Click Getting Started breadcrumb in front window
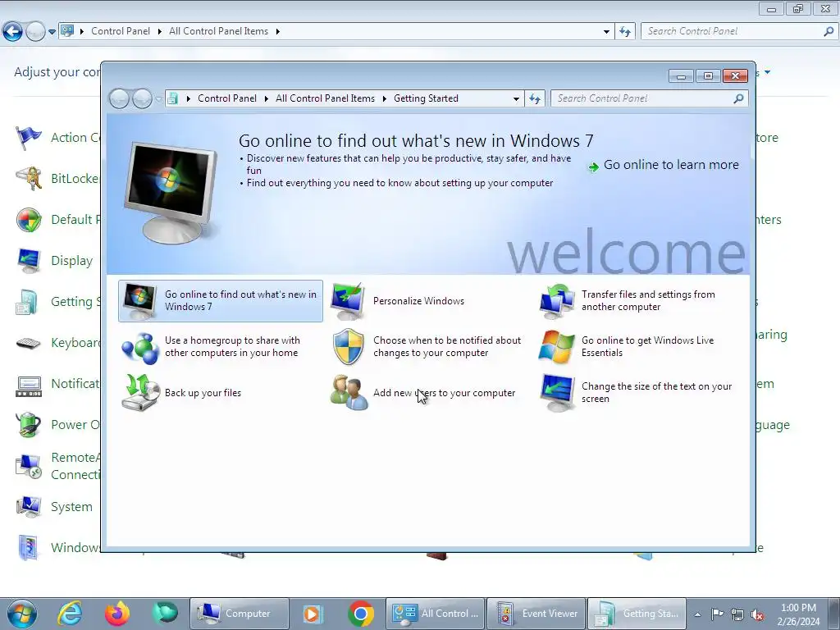840x630 pixels. [426, 98]
